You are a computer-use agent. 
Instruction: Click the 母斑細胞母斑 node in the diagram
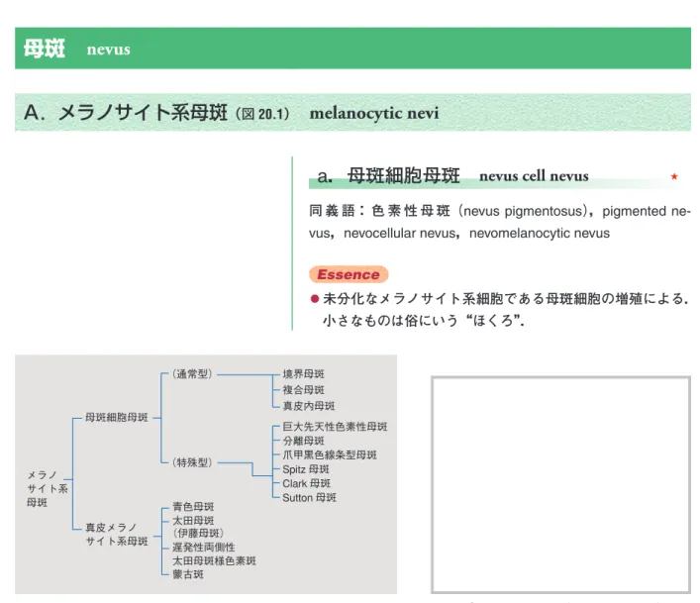(117, 417)
